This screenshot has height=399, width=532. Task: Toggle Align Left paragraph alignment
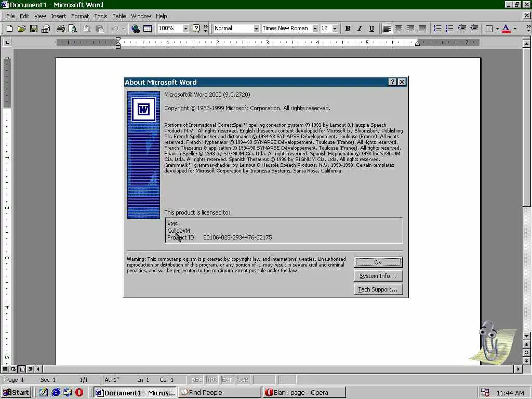coord(387,29)
